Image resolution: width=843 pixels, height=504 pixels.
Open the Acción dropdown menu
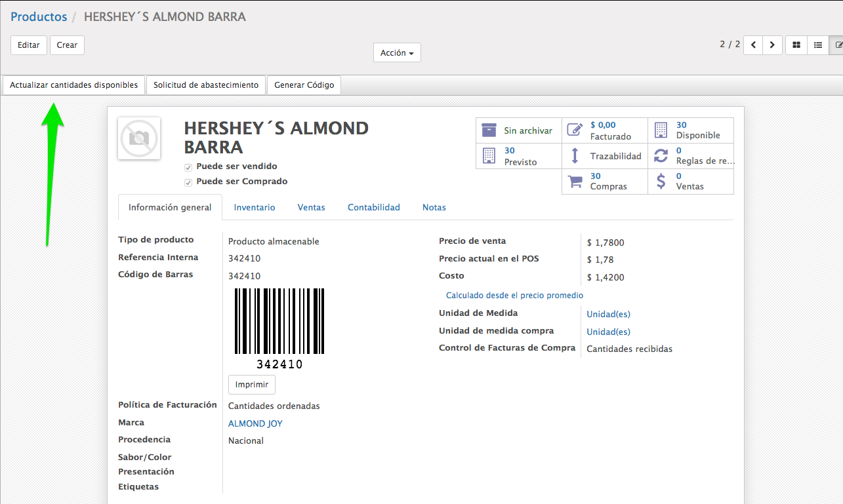click(x=397, y=52)
